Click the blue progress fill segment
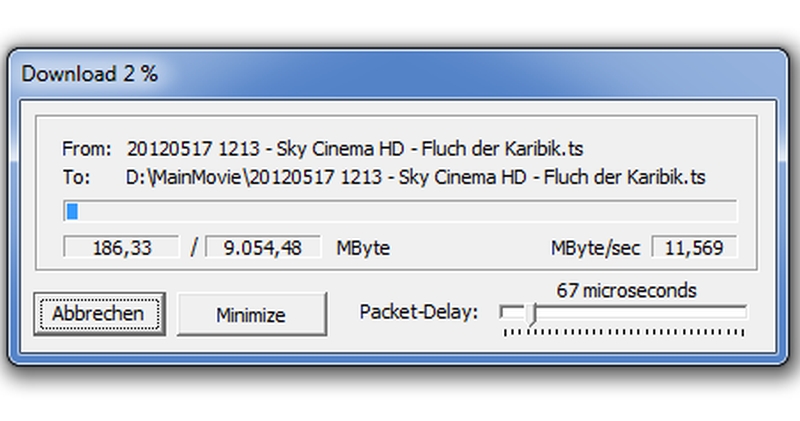This screenshot has width=800, height=421. coord(72,211)
